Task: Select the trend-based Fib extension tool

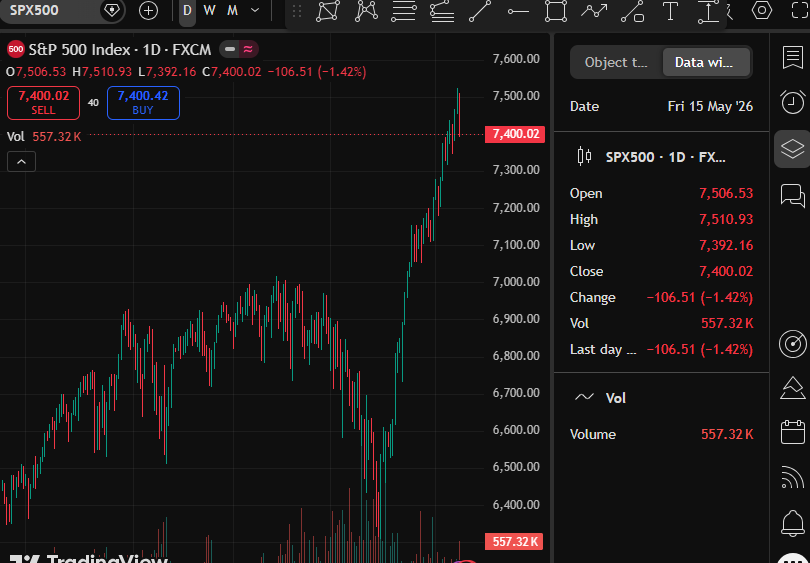Action: pyautogui.click(x=442, y=11)
